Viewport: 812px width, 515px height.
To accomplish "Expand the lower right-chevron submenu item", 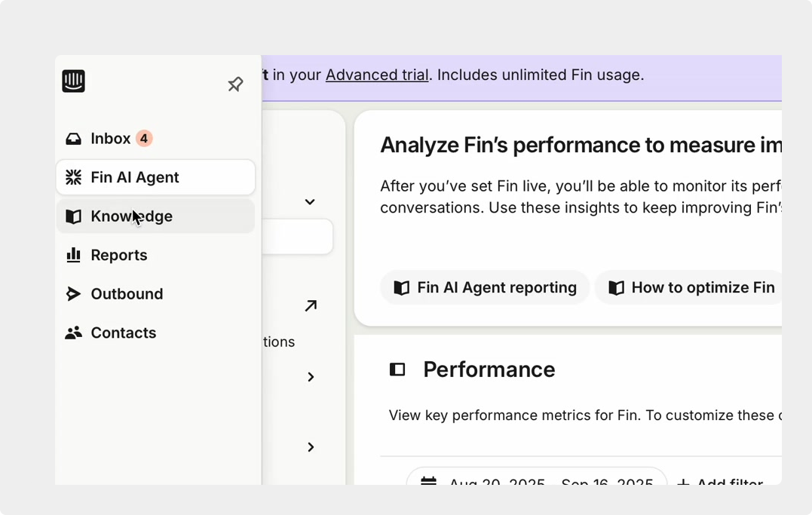I will click(311, 447).
